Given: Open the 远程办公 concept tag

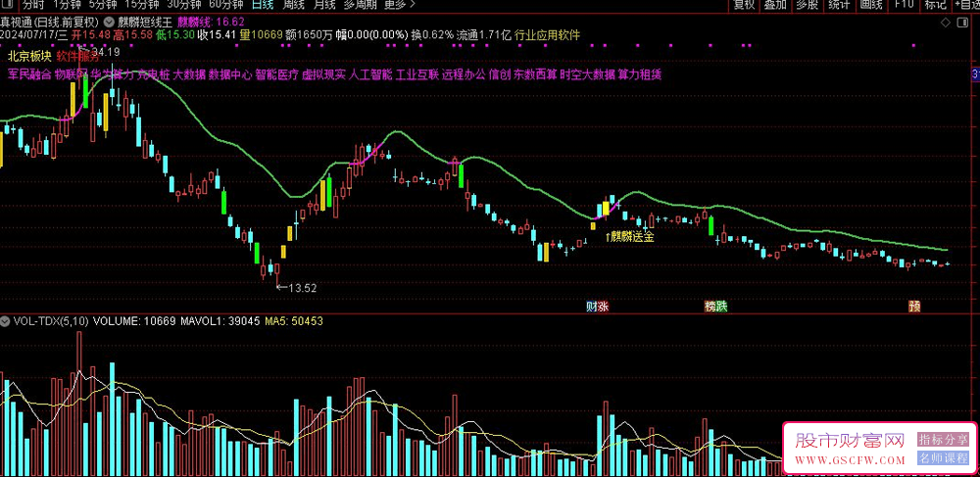Looking at the screenshot, I should (x=464, y=74).
